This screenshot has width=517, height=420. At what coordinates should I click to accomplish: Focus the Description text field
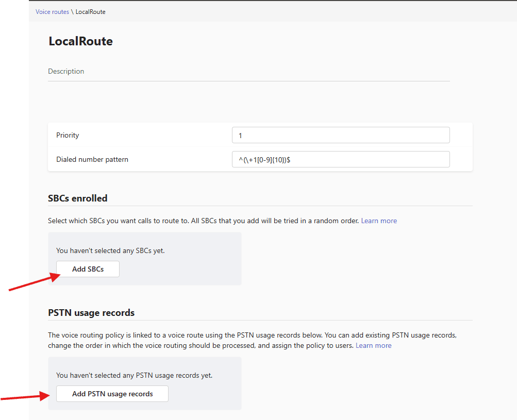248,72
